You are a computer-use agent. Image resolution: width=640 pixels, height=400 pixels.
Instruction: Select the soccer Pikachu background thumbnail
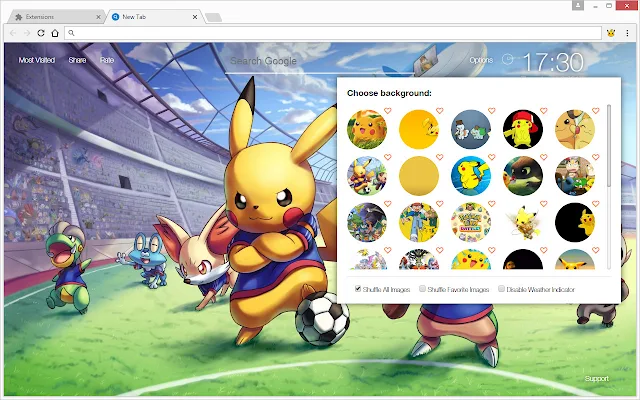click(367, 176)
